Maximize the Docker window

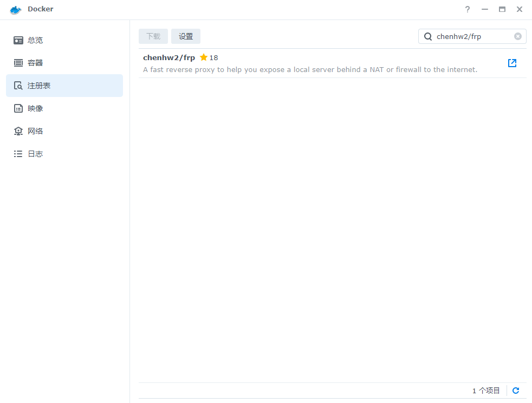[x=502, y=9]
